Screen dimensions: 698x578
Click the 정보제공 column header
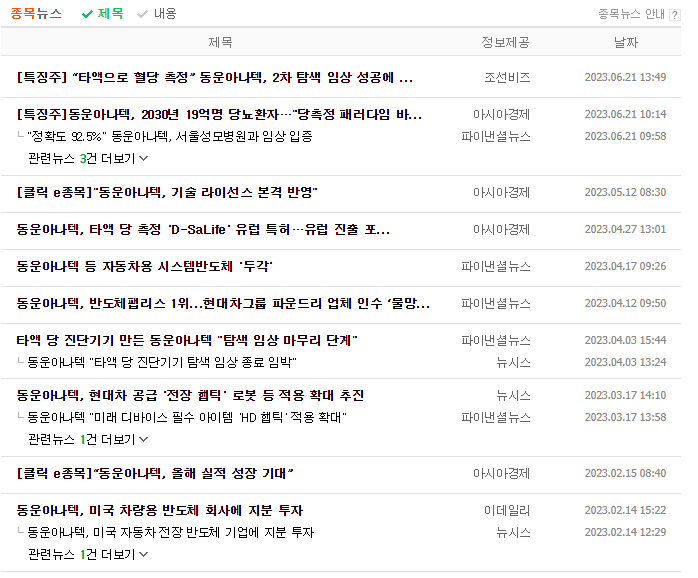[505, 42]
